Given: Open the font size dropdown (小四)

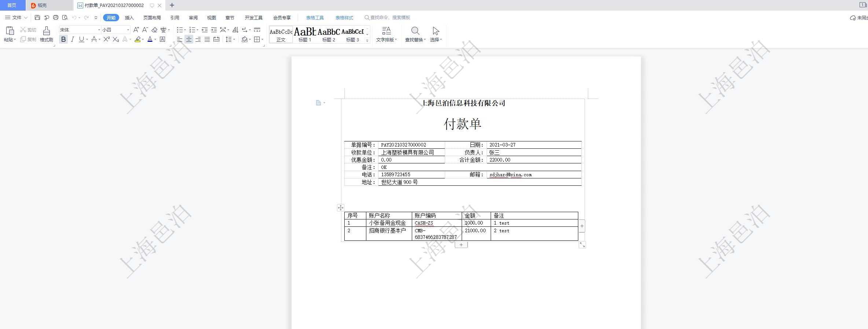Looking at the screenshot, I should pos(128,30).
